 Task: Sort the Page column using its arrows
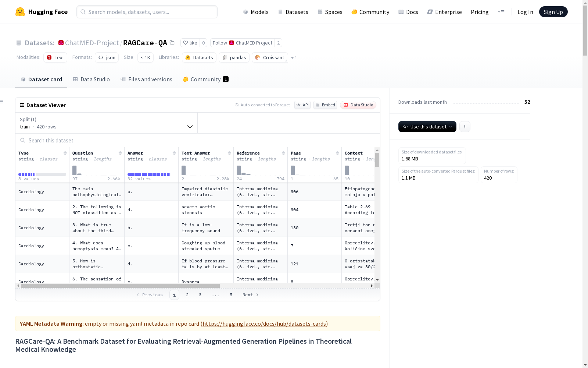[x=337, y=153]
